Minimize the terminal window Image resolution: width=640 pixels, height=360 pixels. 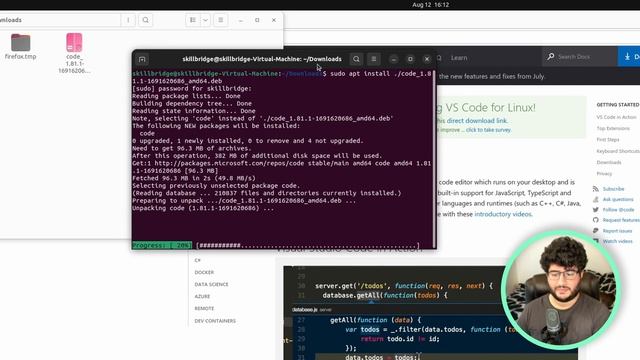coord(393,59)
